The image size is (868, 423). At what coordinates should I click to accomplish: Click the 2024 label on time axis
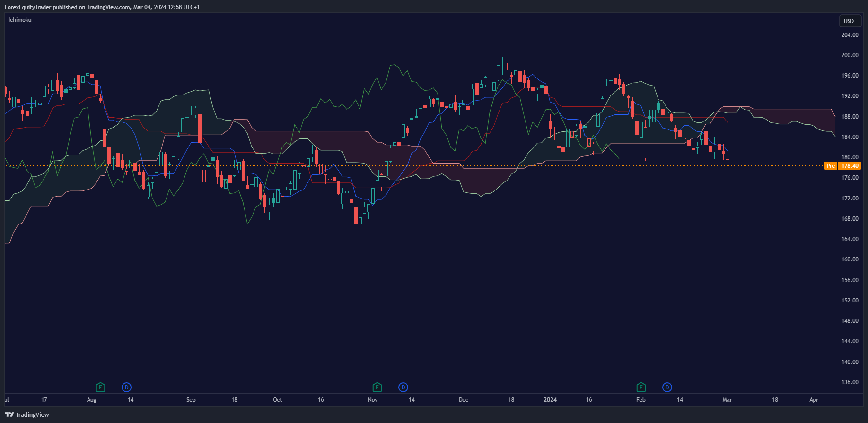(550, 400)
